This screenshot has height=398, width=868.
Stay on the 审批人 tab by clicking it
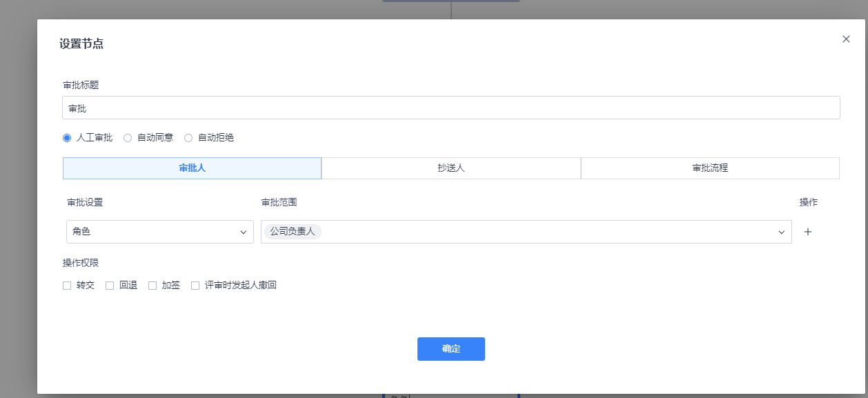click(192, 168)
